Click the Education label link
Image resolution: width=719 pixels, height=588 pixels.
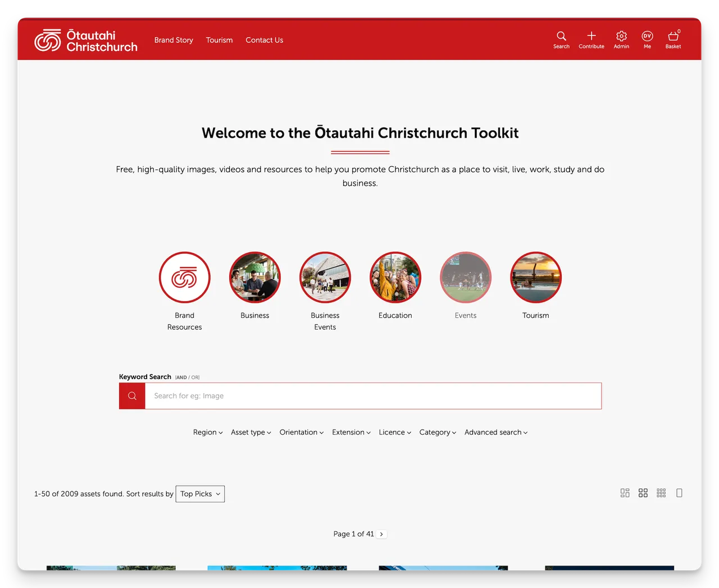395,316
